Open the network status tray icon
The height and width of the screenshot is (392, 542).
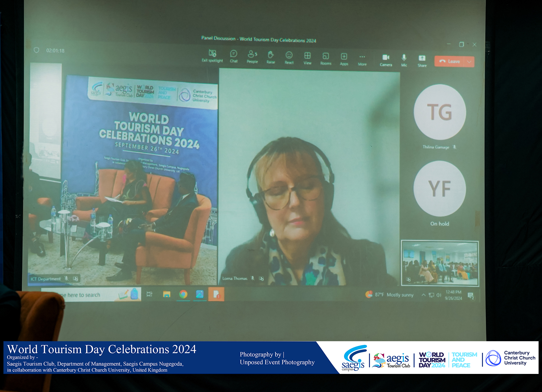(431, 295)
